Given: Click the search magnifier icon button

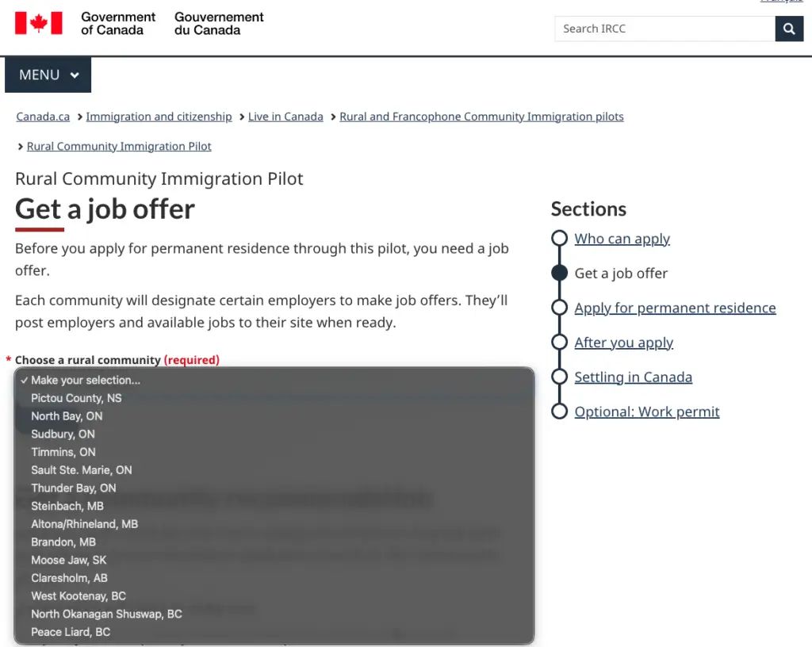Looking at the screenshot, I should 789,29.
